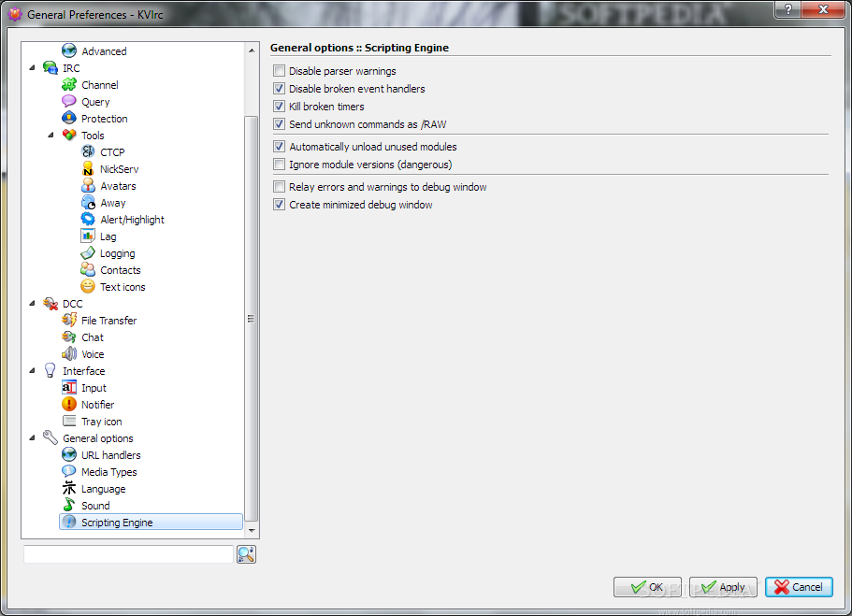The height and width of the screenshot is (616, 852).
Task: Enable Disable parser warnings checkbox
Action: pos(280,71)
